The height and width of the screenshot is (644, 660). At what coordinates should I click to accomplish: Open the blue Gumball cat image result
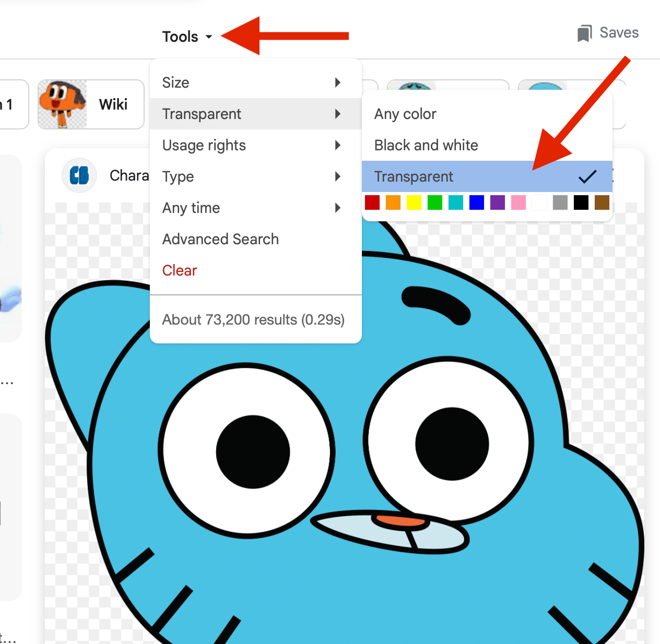click(x=345, y=444)
